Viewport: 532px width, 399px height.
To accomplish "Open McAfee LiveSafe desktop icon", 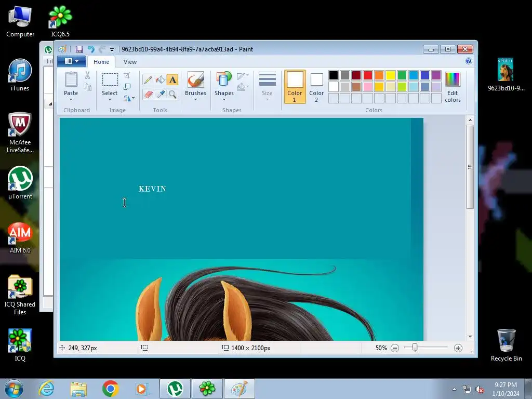I will pos(20,133).
